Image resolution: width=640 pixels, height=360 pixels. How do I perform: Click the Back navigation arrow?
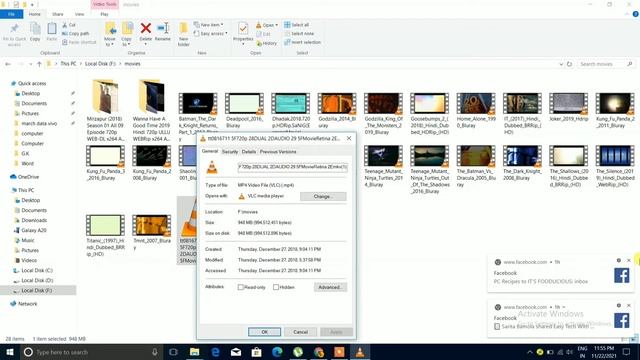(x=8, y=64)
